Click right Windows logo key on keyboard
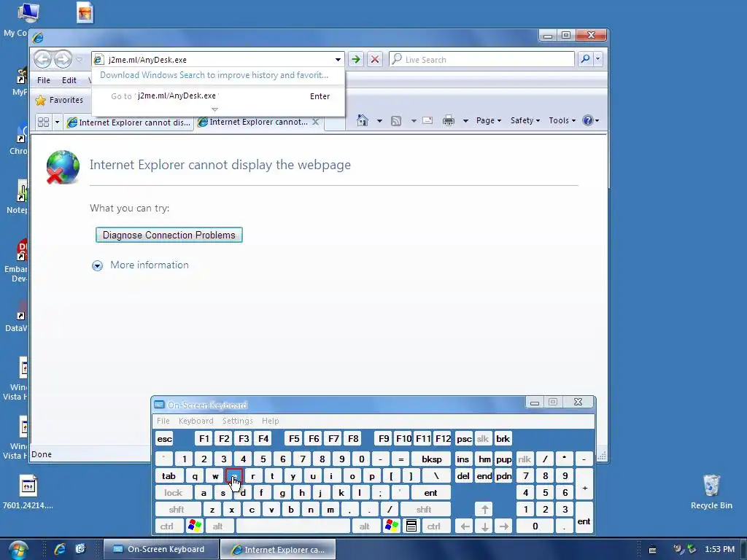Viewport: 747px width, 560px height. tap(392, 526)
